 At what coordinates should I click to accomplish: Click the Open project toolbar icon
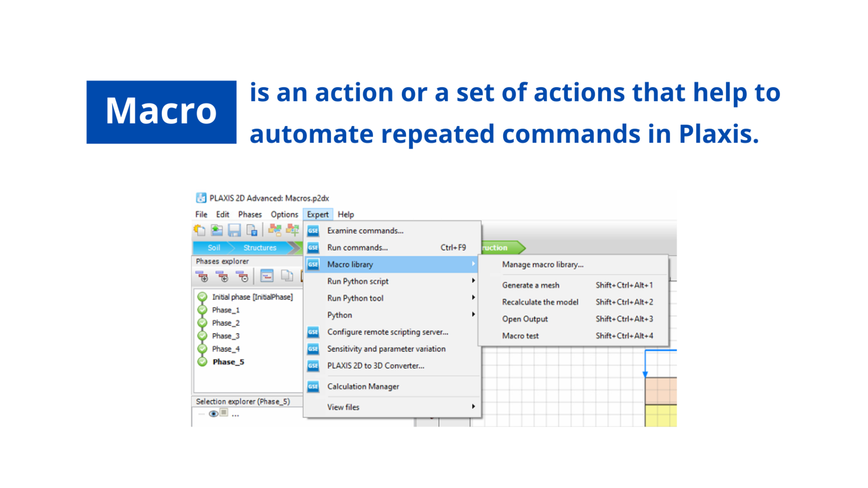[x=217, y=230]
